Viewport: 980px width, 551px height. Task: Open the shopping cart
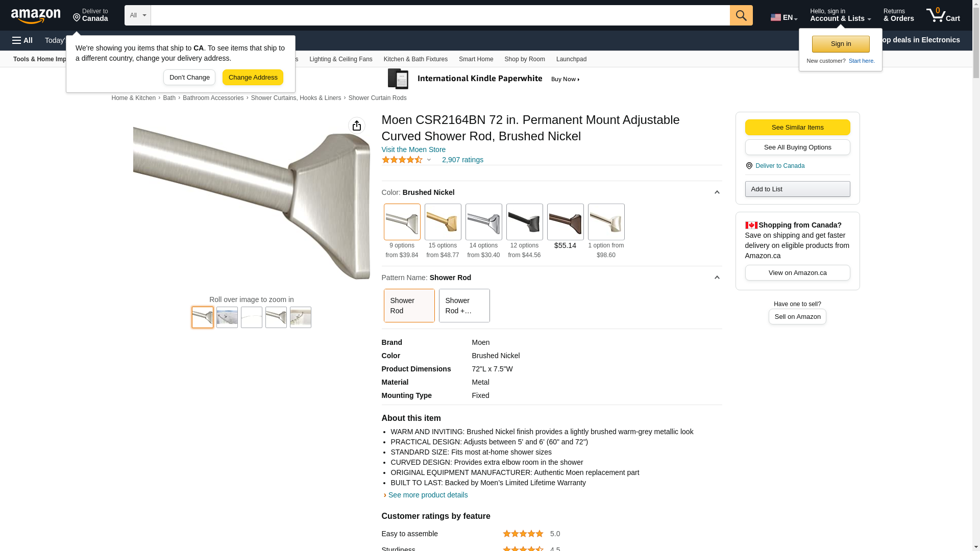(x=943, y=15)
